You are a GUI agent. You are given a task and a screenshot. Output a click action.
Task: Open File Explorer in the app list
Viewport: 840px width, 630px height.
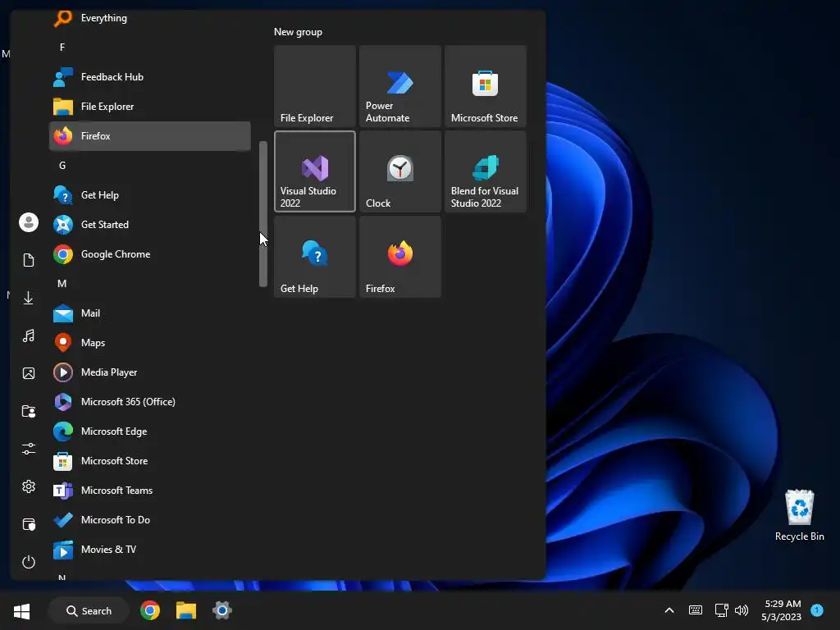(x=150, y=107)
